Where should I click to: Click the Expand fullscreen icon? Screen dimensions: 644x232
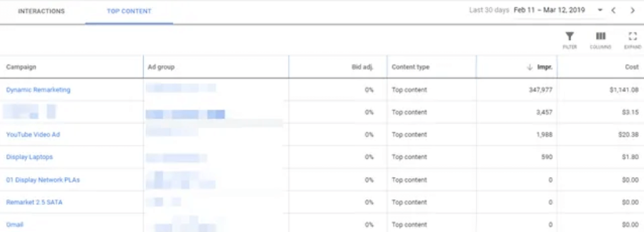tap(633, 36)
